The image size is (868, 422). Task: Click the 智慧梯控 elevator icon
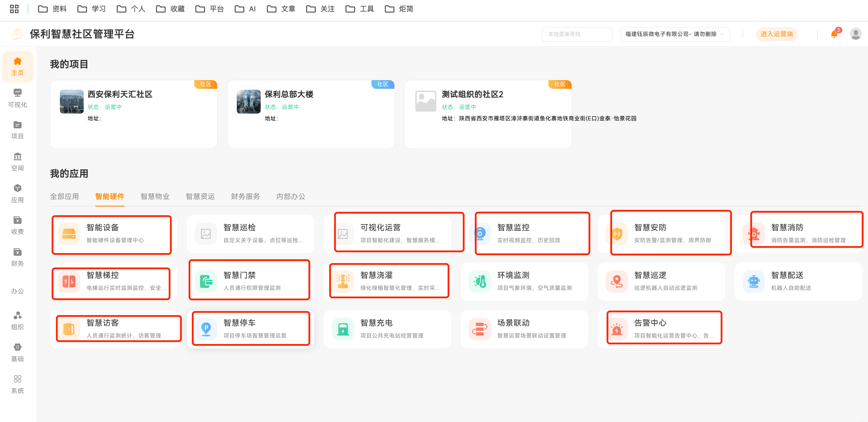(x=69, y=281)
